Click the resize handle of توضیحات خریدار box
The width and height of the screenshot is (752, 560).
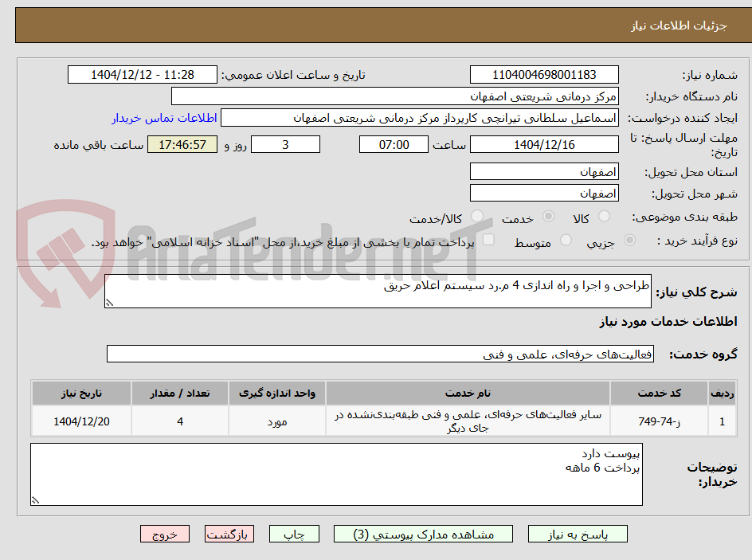(x=35, y=500)
